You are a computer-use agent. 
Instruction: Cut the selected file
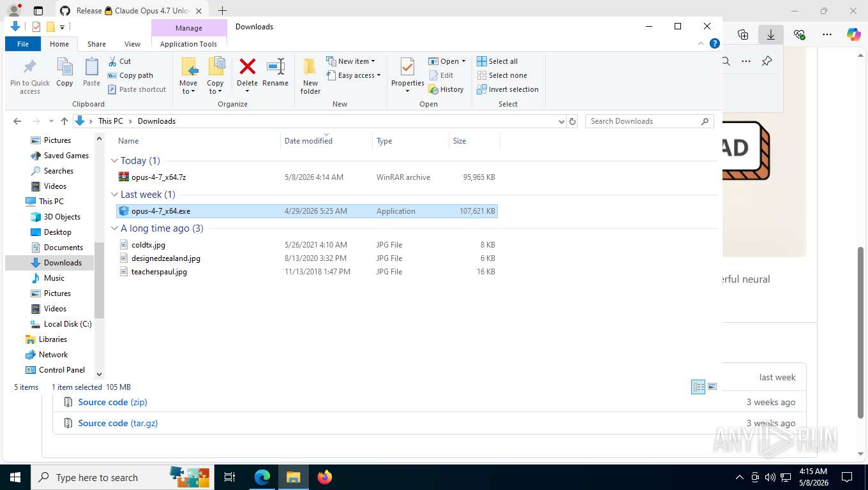(119, 61)
